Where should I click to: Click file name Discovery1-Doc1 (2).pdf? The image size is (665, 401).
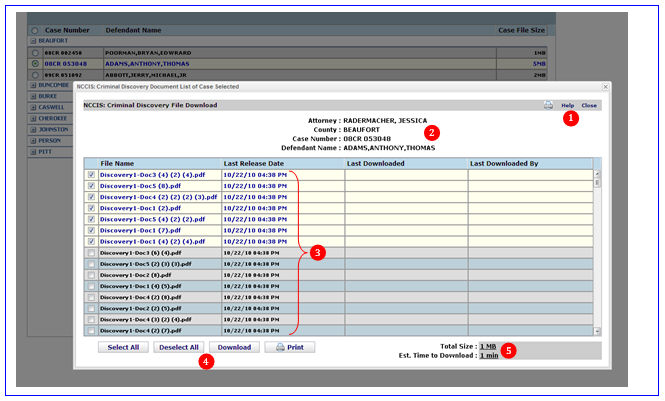point(140,209)
